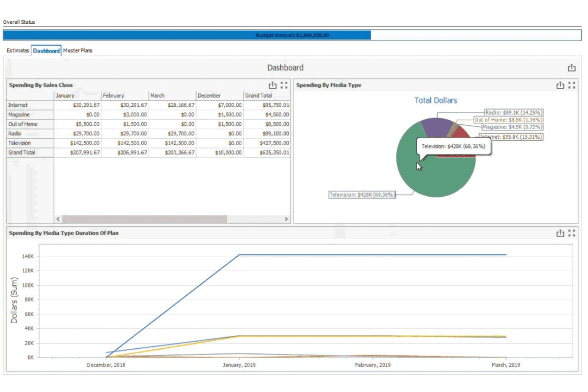Click the Budget Amount progress bar
This screenshot has height=392, width=588.
(292, 35)
